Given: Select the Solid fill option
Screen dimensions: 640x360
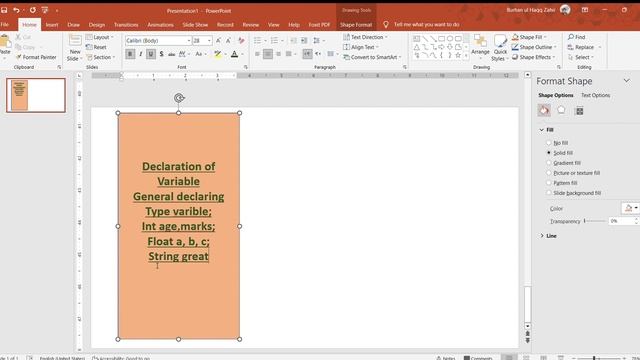Looking at the screenshot, I should coord(560,153).
